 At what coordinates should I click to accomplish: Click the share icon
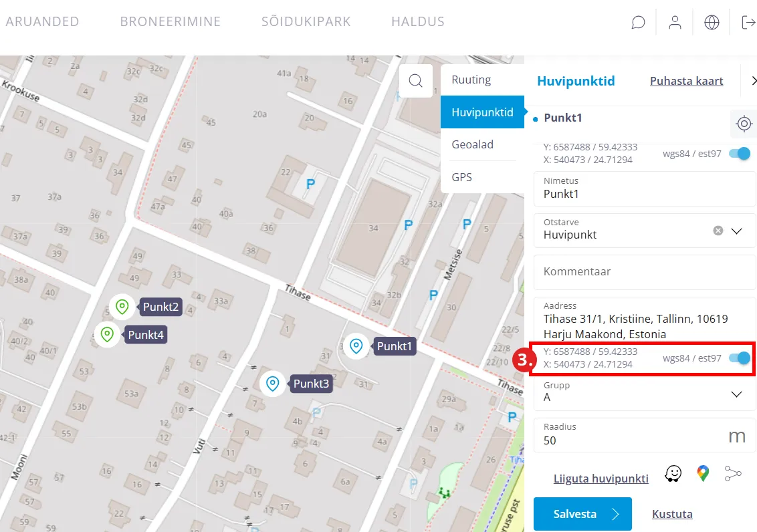(733, 474)
